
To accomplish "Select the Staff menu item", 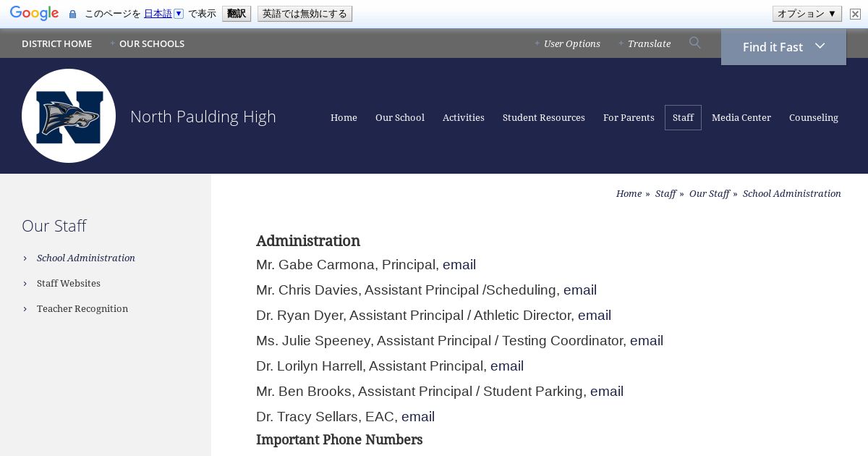I will 683,117.
